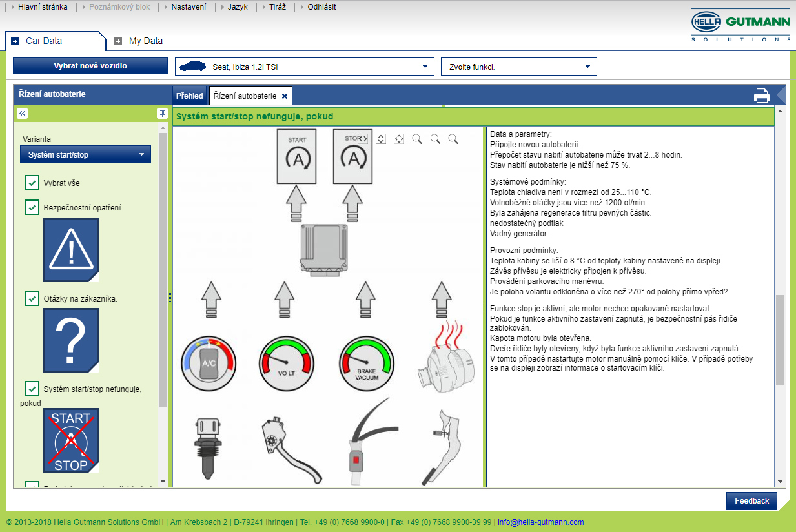
Task: Click the STOP (A) symbol in diagram
Action: pyautogui.click(x=353, y=156)
